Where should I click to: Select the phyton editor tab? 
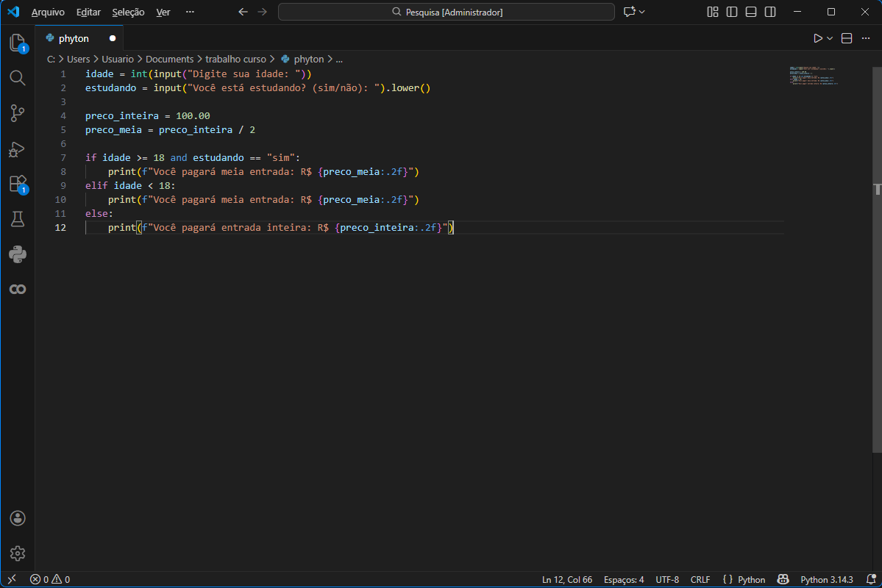click(74, 38)
